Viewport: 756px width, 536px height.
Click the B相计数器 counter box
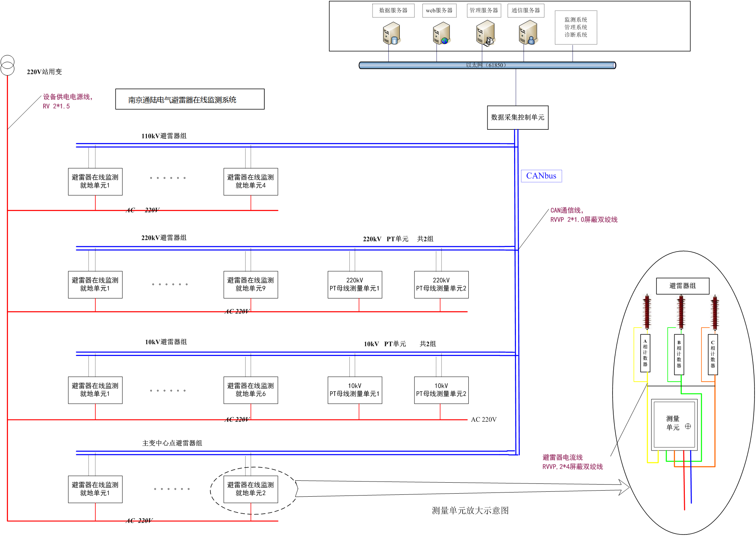(x=679, y=354)
